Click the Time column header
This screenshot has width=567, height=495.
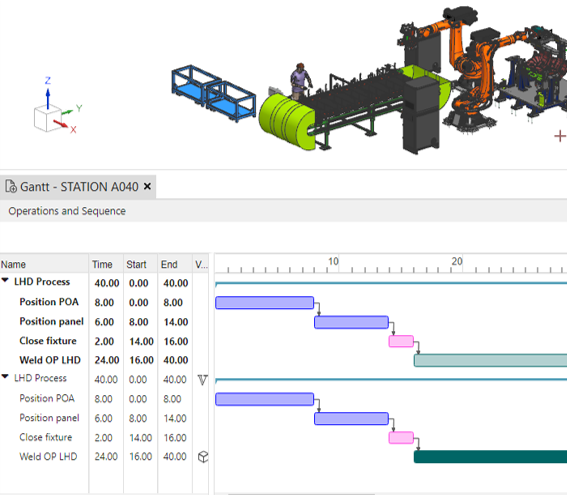click(106, 264)
